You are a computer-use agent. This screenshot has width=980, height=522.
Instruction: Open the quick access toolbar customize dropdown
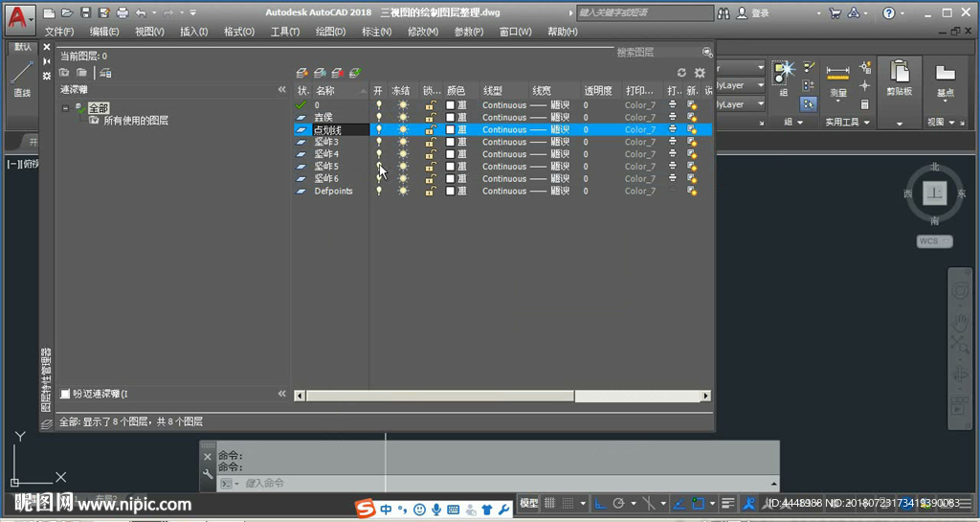193,12
